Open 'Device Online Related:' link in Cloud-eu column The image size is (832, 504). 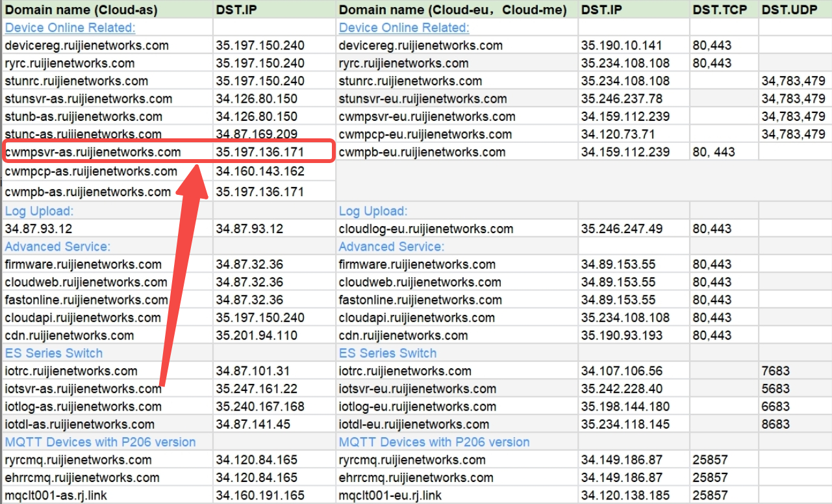(x=404, y=28)
